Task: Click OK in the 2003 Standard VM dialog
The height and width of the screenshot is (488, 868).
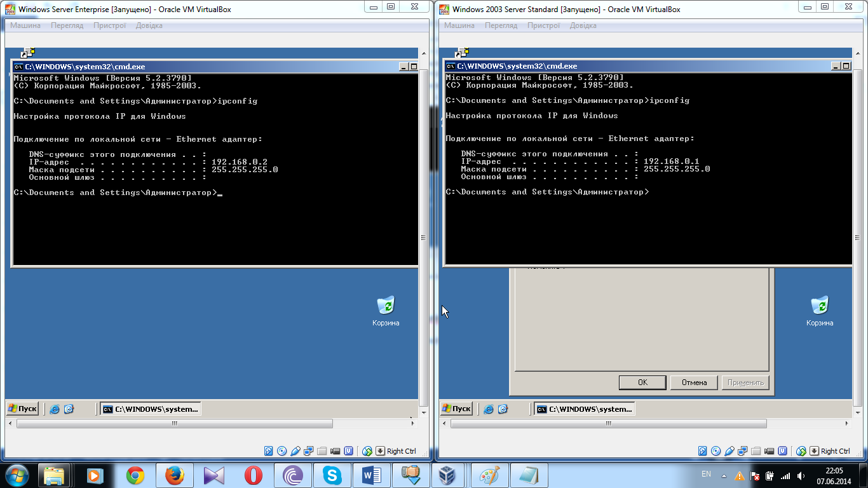Action: click(642, 383)
